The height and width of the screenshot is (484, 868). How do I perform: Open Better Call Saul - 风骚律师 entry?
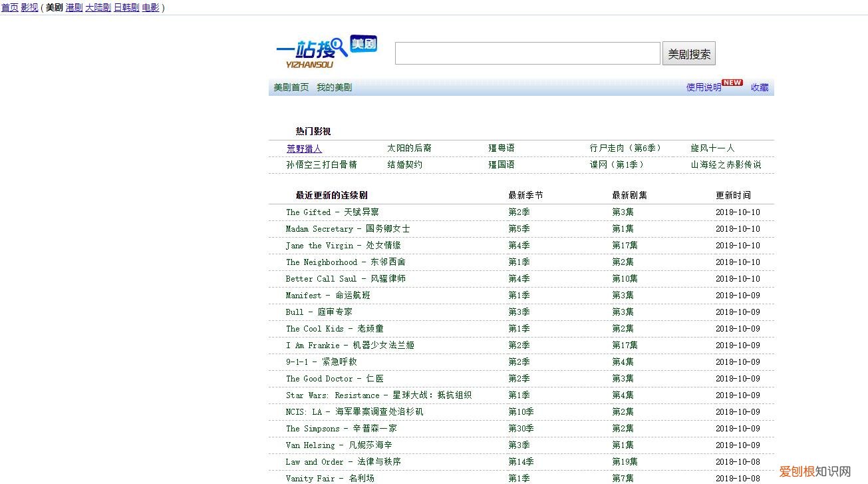pos(347,278)
